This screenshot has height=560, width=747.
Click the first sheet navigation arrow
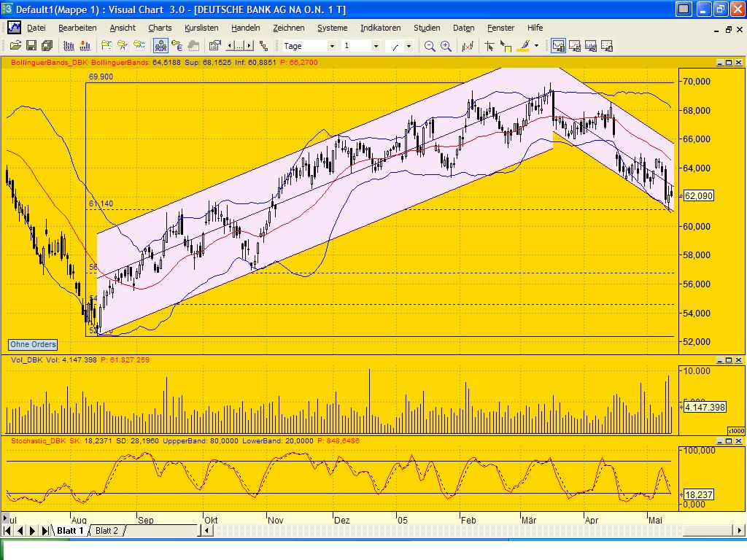point(7,531)
